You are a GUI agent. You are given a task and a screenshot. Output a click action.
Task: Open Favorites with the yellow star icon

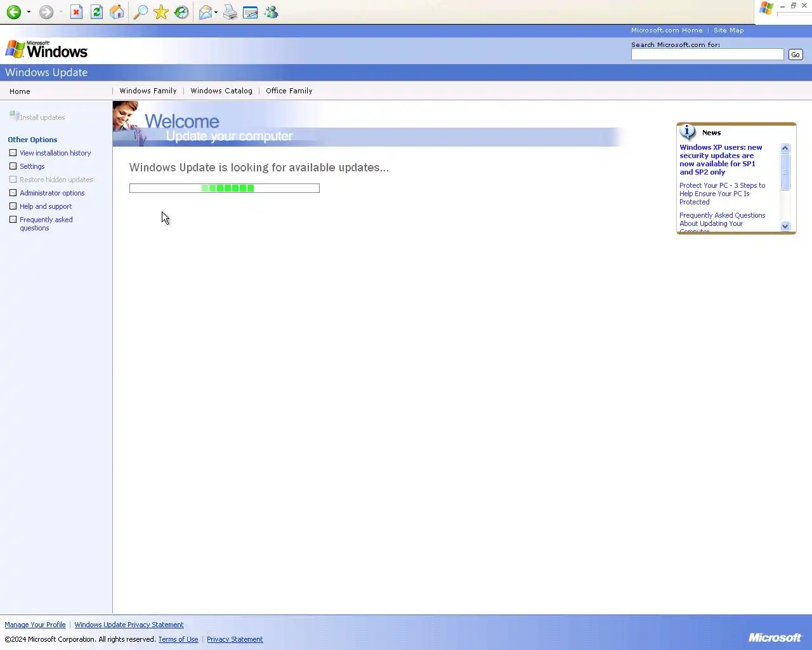(x=161, y=12)
